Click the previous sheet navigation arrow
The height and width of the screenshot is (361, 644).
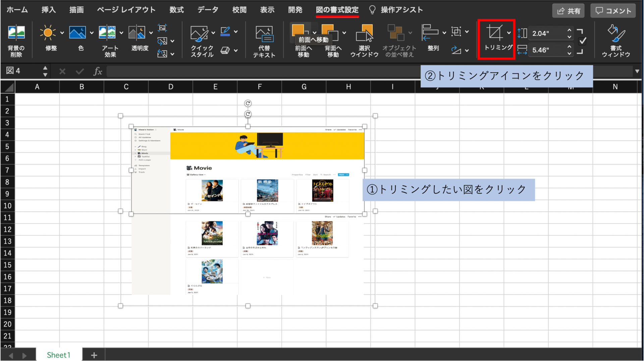[11, 355]
